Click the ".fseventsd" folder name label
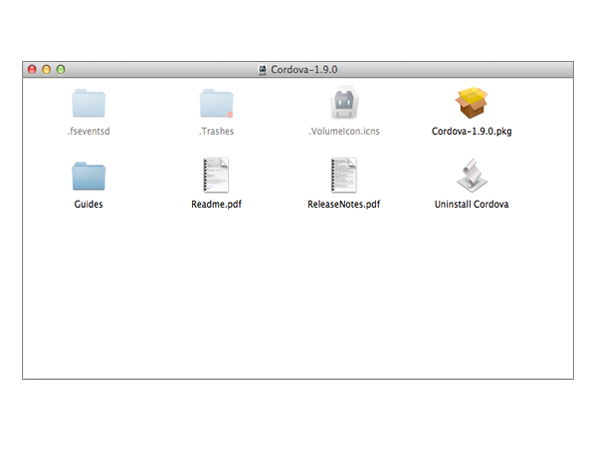The image size is (600, 450). coord(88,131)
